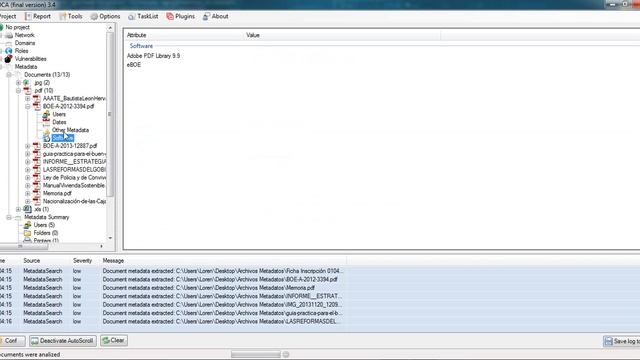Expand the BOE-A-2013-12887.pdf node
Screen dimensions: 640x360
[28, 146]
